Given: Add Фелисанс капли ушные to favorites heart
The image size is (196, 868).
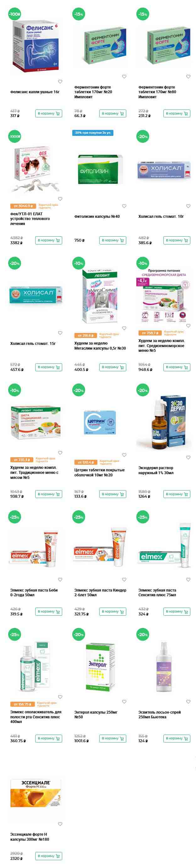Looking at the screenshot, I should point(60,82).
